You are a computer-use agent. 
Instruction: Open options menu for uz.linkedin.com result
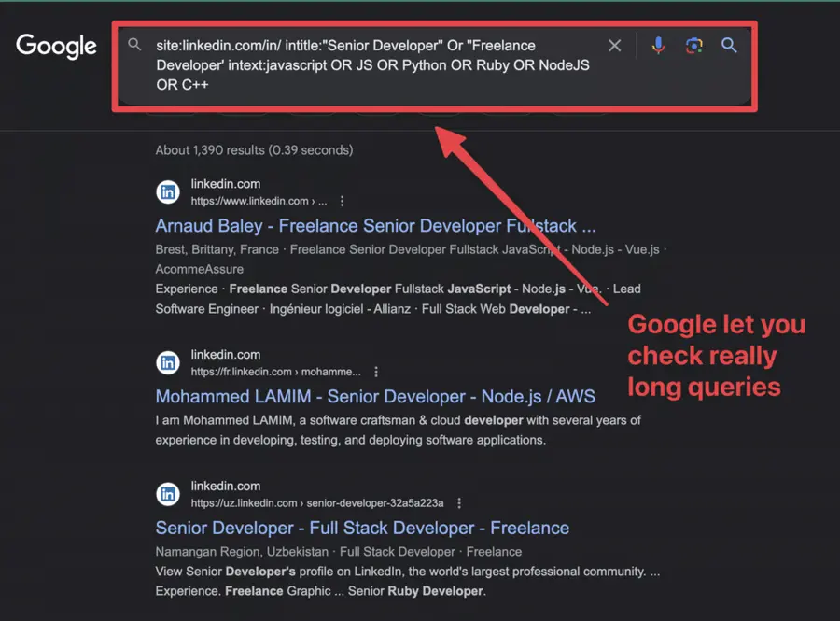coord(459,503)
